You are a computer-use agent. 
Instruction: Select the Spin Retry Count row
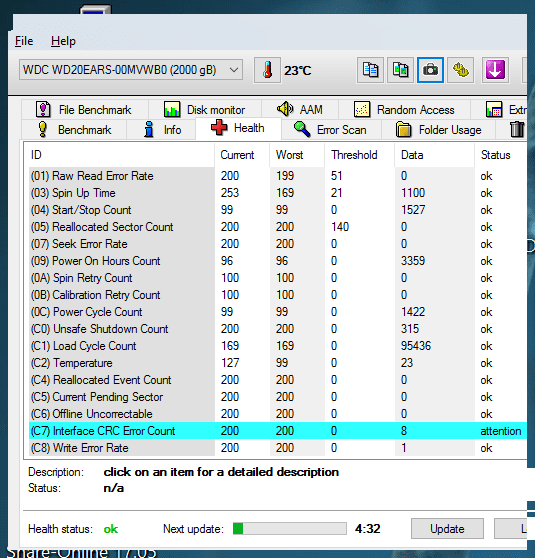pos(278,278)
